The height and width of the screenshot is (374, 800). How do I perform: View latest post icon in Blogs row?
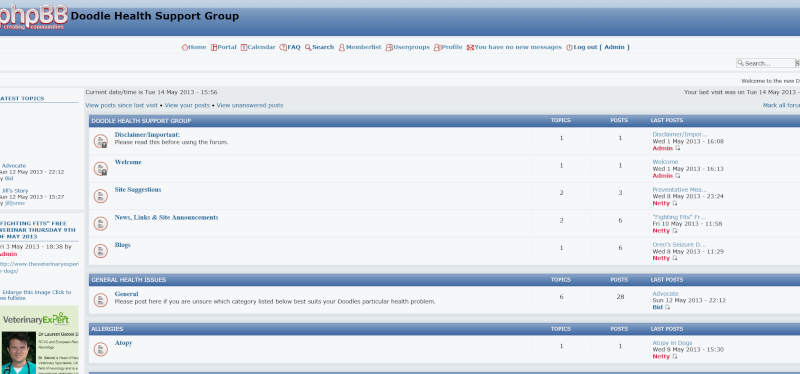click(x=674, y=259)
